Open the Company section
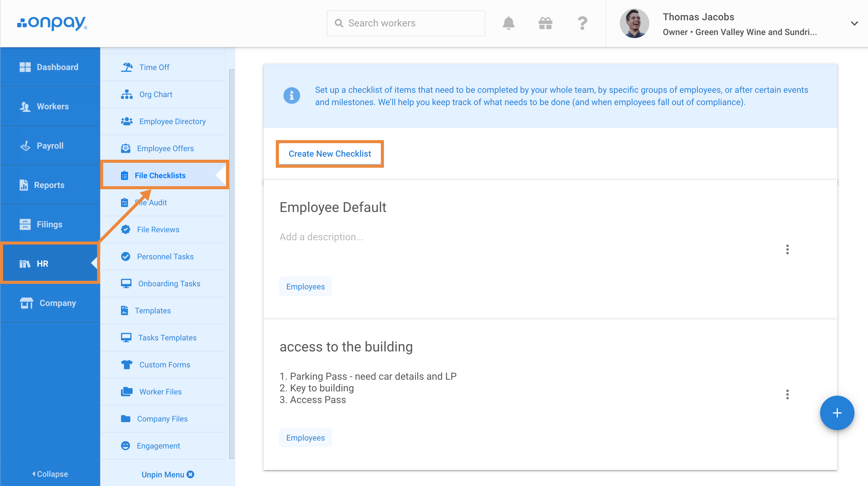The height and width of the screenshot is (486, 868). tap(50, 303)
